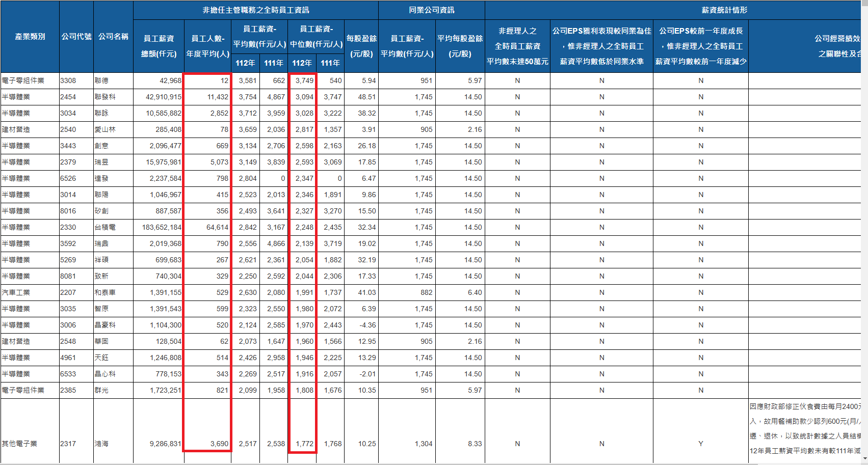Click the Y value in 鴻海 row

(701, 444)
